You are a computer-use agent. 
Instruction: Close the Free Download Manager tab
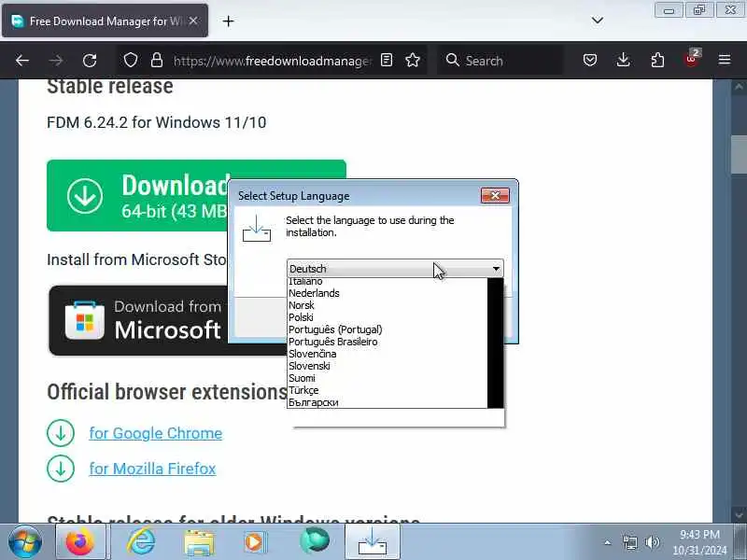pyautogui.click(x=193, y=21)
